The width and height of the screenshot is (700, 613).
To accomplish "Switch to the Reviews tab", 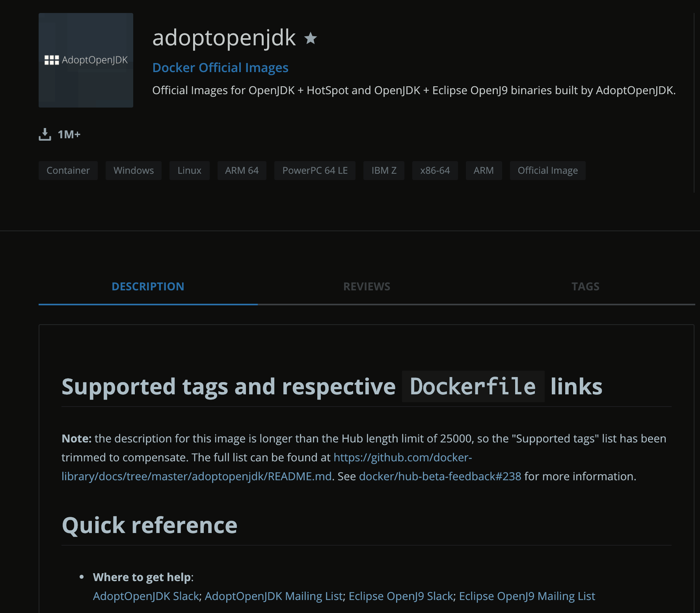I will pyautogui.click(x=367, y=286).
